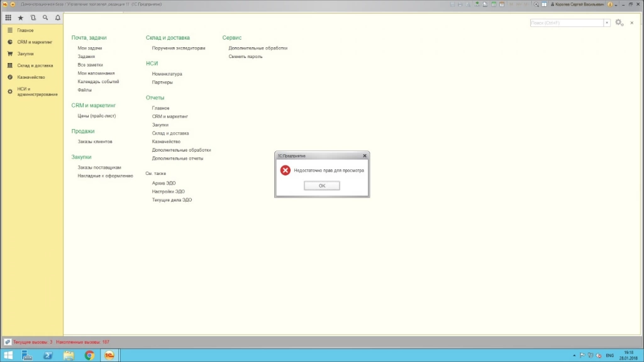Viewport: 644px width, 362px height.
Task: Open the history icon in the tools panel
Action: 33,18
